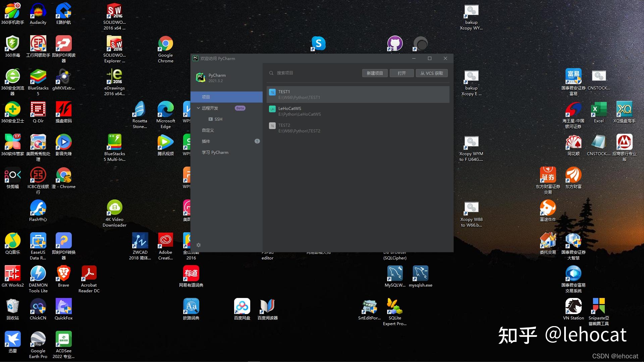Screen dimensions: 644x362
Task: Collapse the 远程开发 tree section
Action: (198, 108)
